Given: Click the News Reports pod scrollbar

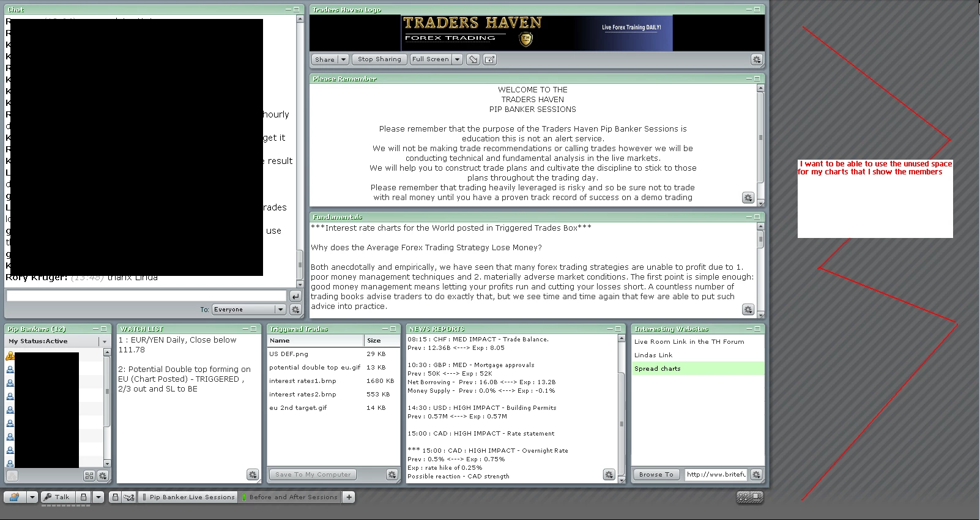Looking at the screenshot, I should 622,409.
